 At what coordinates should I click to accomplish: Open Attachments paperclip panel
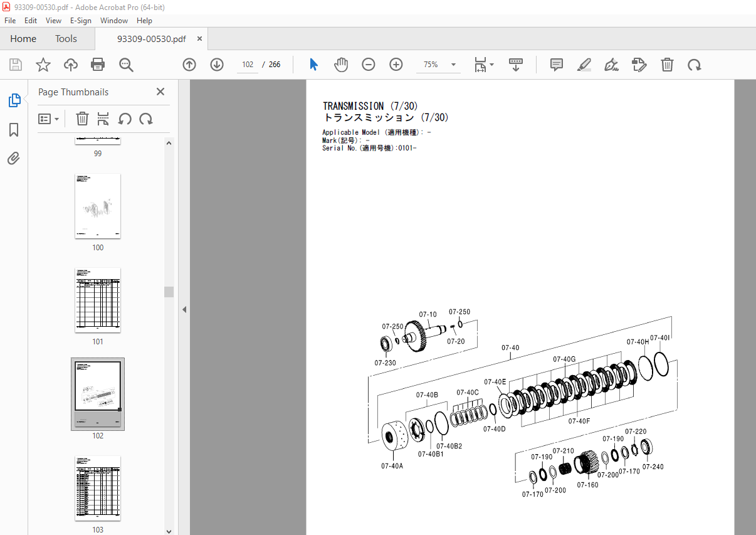tap(14, 159)
